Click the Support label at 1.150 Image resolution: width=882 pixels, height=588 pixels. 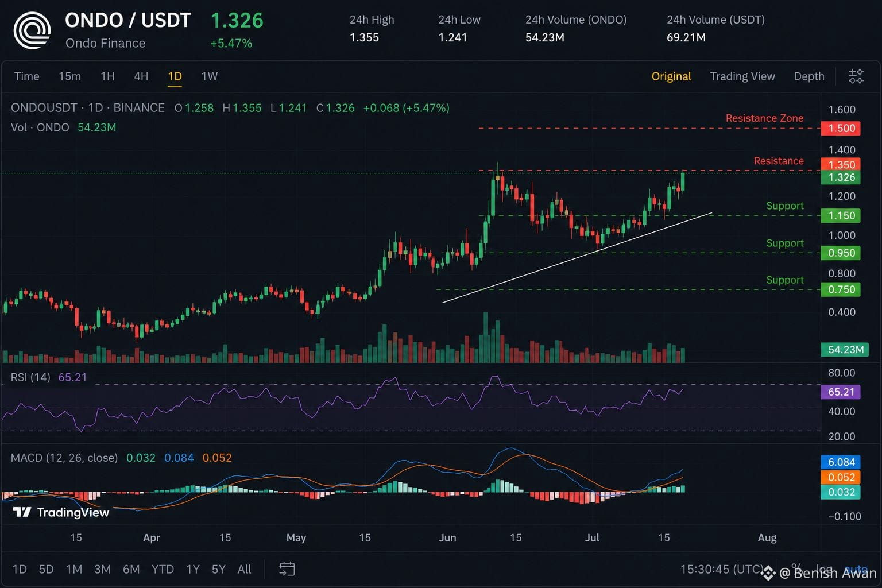tap(785, 206)
